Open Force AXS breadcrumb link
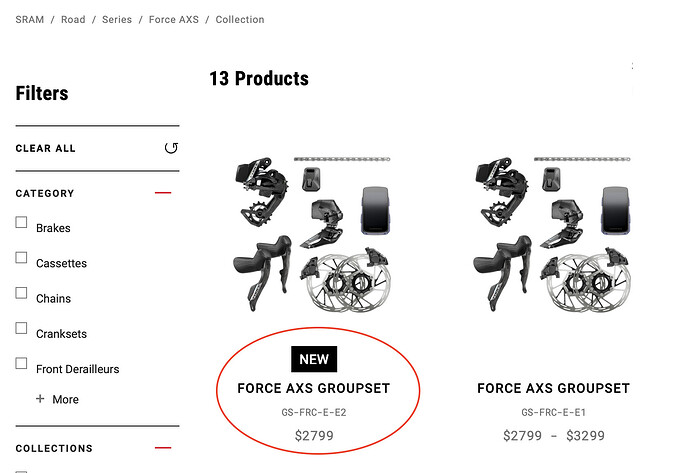 click(x=175, y=19)
